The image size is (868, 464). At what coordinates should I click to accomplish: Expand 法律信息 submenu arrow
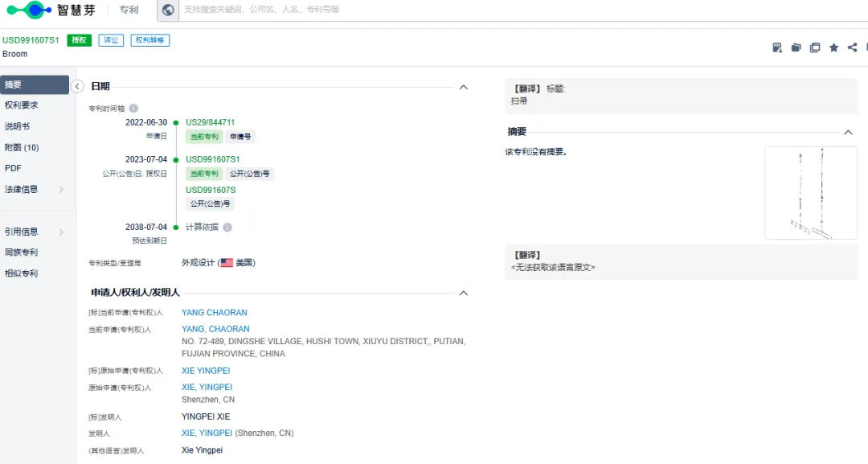point(61,189)
